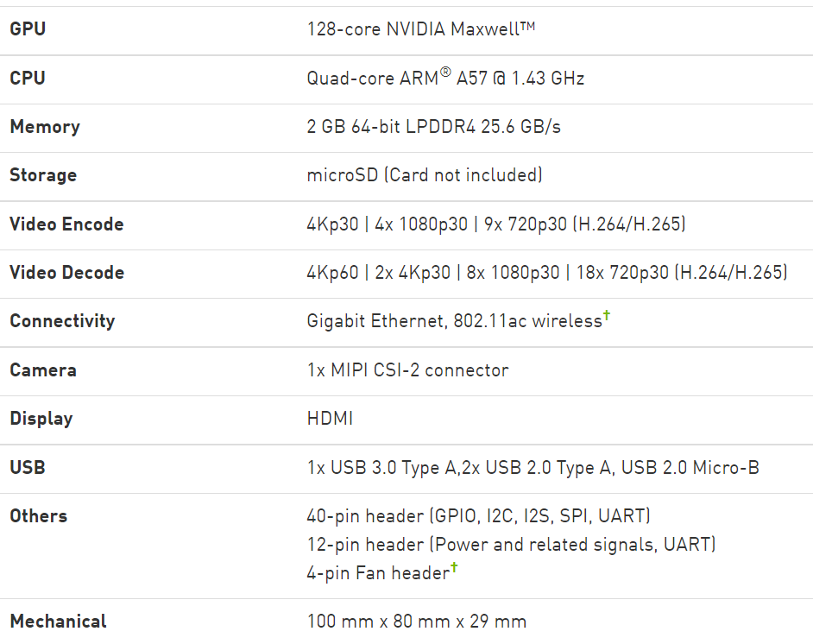The width and height of the screenshot is (813, 644).
Task: Click the USB row label
Action: [x=28, y=468]
